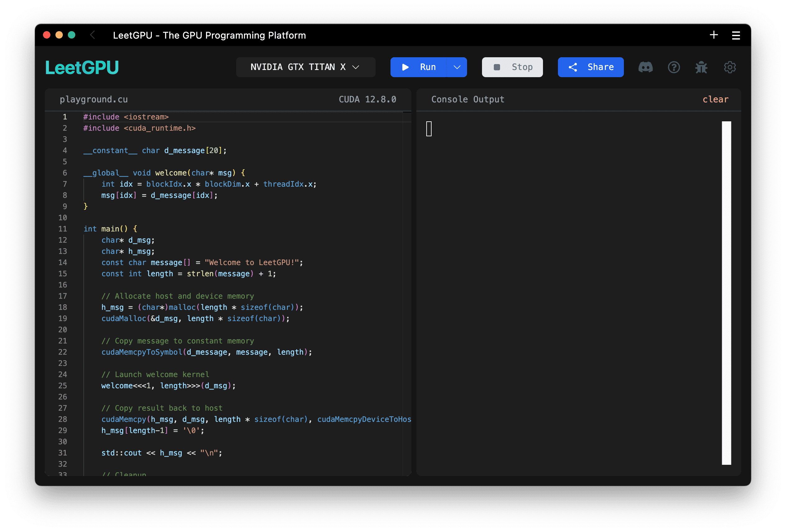The width and height of the screenshot is (786, 532).
Task: Open the Discord community icon
Action: point(645,67)
